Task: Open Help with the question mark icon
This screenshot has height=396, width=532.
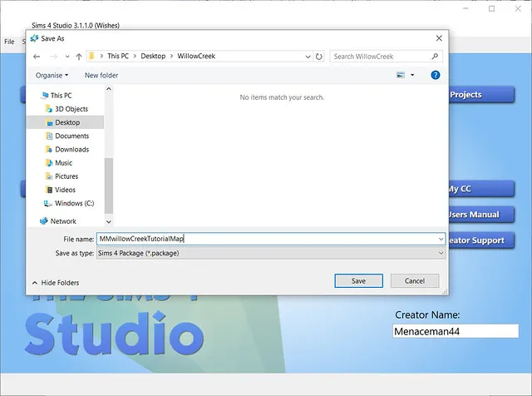Action: (436, 75)
